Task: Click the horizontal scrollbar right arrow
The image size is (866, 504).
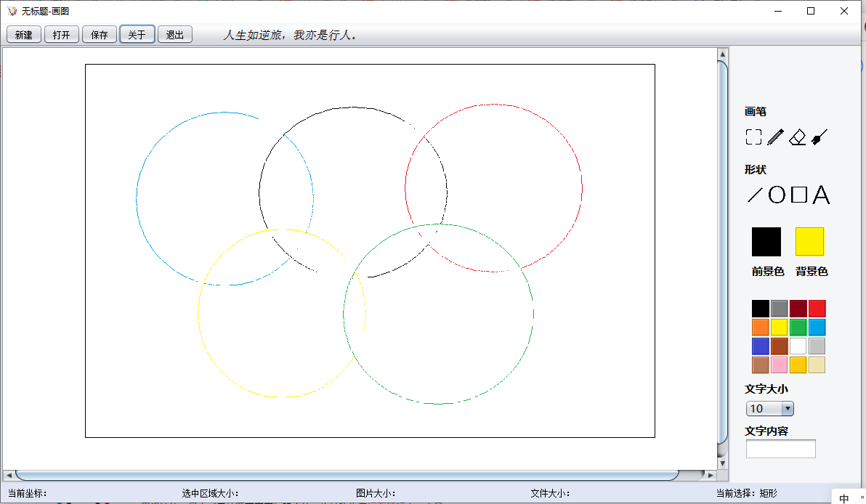Action: tap(711, 475)
